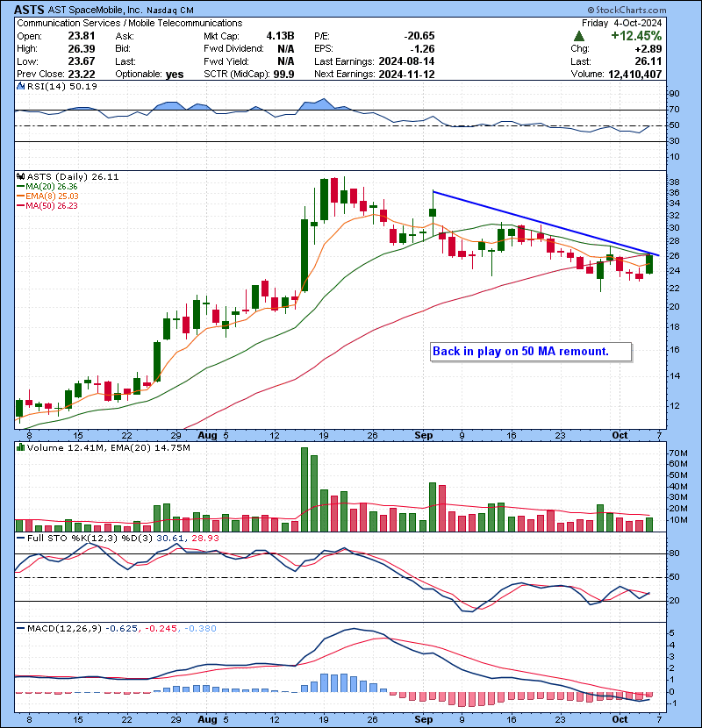Click the Fwd Dividend N/A value
The image size is (702, 728).
pyautogui.click(x=286, y=49)
